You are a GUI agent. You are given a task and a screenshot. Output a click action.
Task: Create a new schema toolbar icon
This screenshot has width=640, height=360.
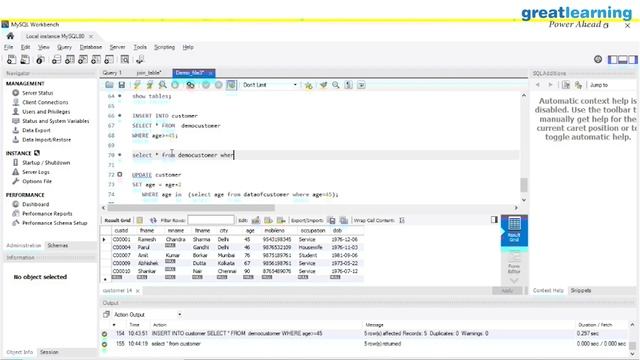(x=56, y=60)
